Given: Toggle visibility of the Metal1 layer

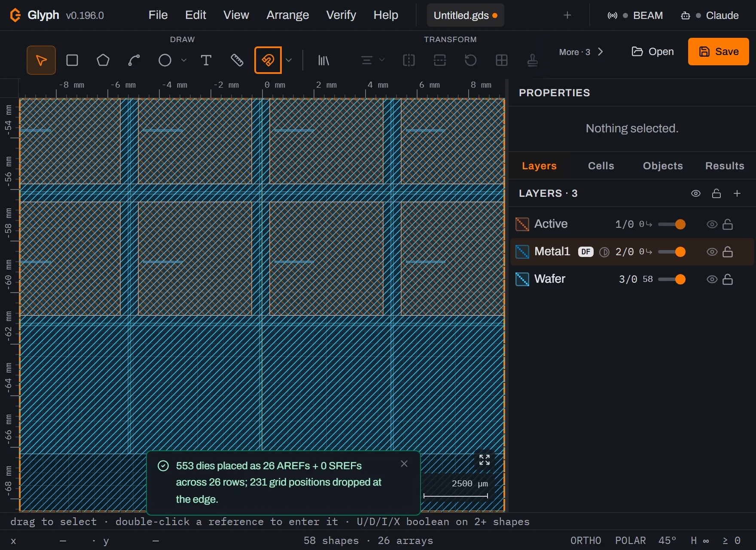Looking at the screenshot, I should click(712, 252).
